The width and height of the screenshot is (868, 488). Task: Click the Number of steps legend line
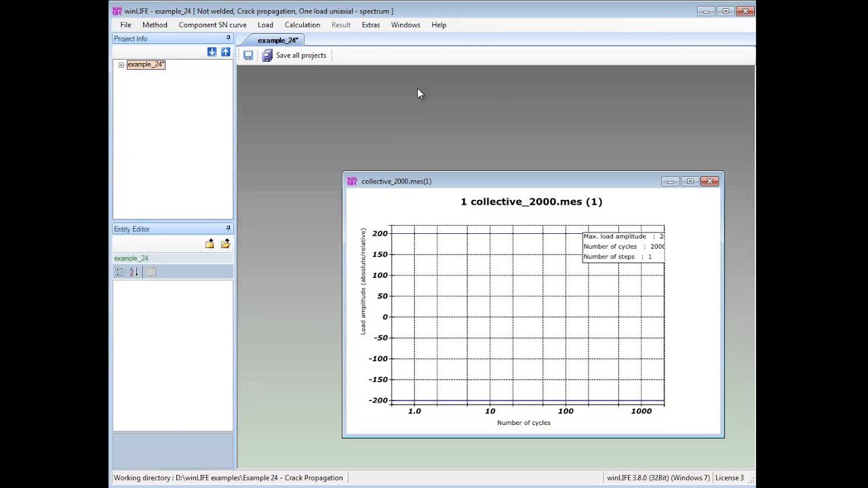pos(617,257)
